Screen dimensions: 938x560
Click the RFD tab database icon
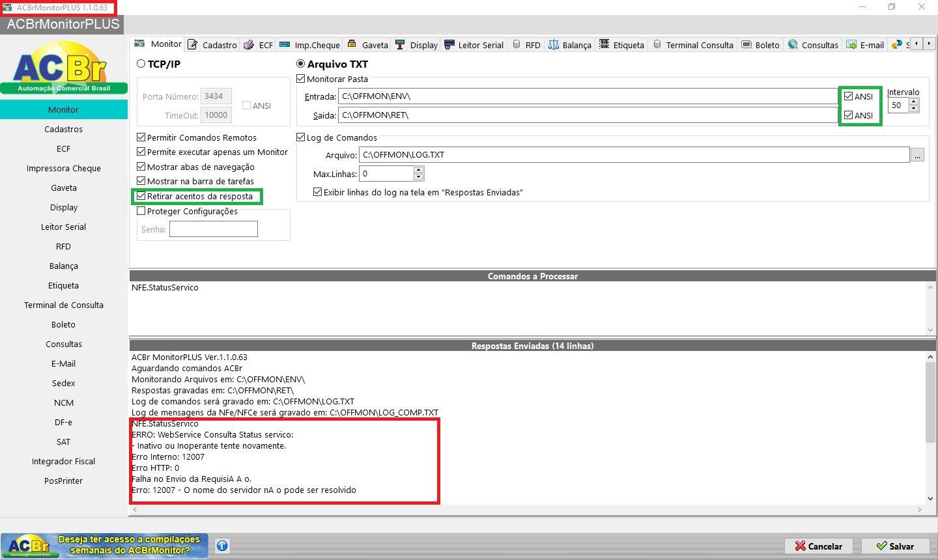pyautogui.click(x=517, y=44)
